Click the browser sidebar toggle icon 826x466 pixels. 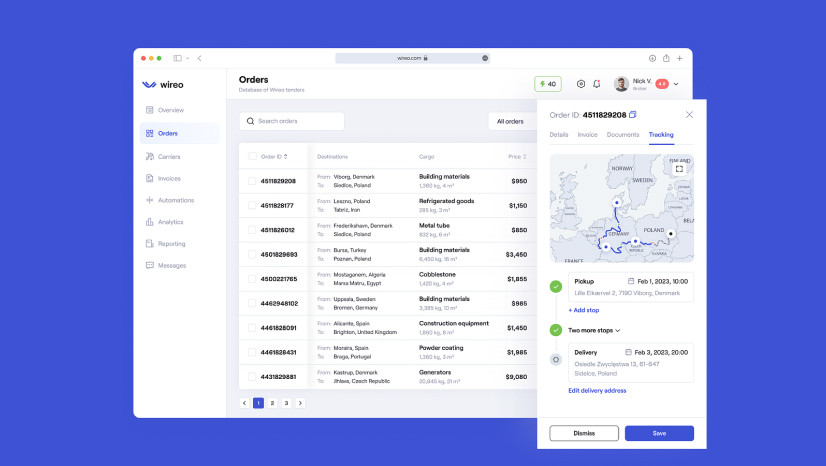coord(179,58)
